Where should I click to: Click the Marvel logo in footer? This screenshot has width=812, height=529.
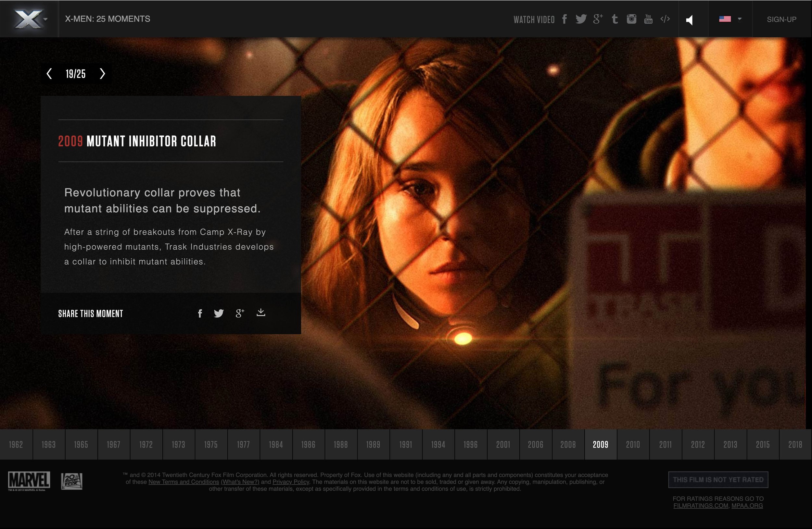tap(29, 481)
